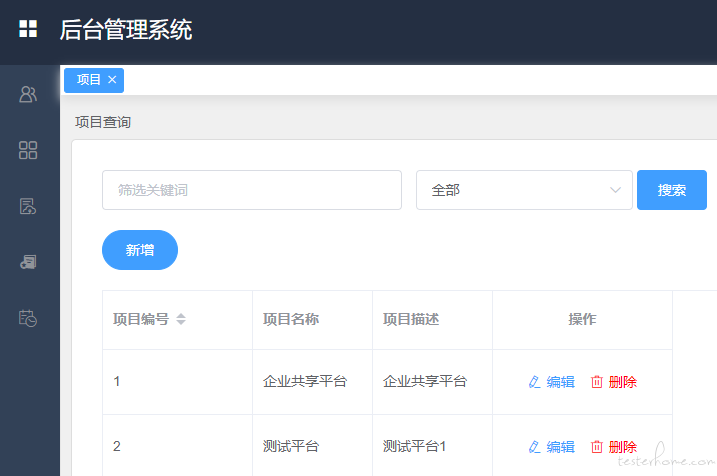
Task: Select project number 1 cell
Action: [x=177, y=382]
